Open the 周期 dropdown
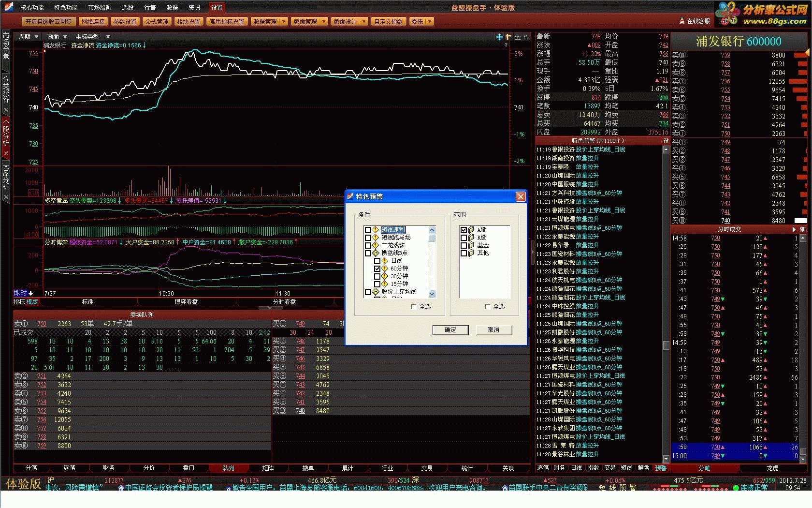 28,36
